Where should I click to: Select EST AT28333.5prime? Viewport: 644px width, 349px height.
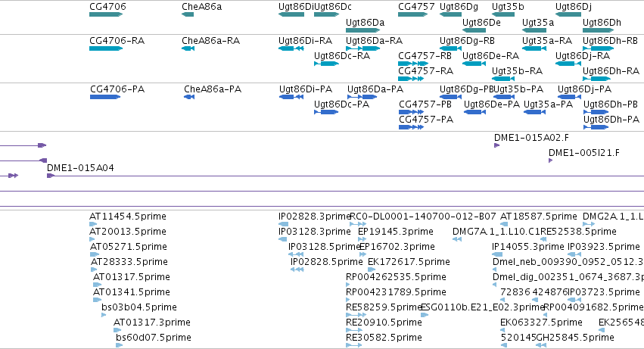click(x=94, y=270)
